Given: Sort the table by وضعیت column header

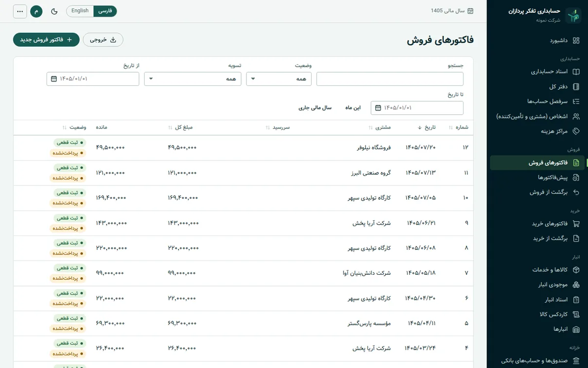Looking at the screenshot, I should [74, 127].
